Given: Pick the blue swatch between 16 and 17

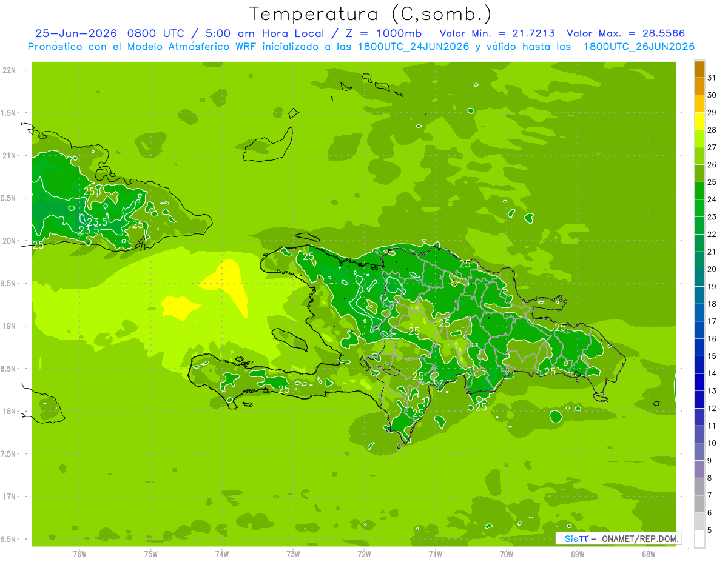Looking at the screenshot, I should coord(699,330).
